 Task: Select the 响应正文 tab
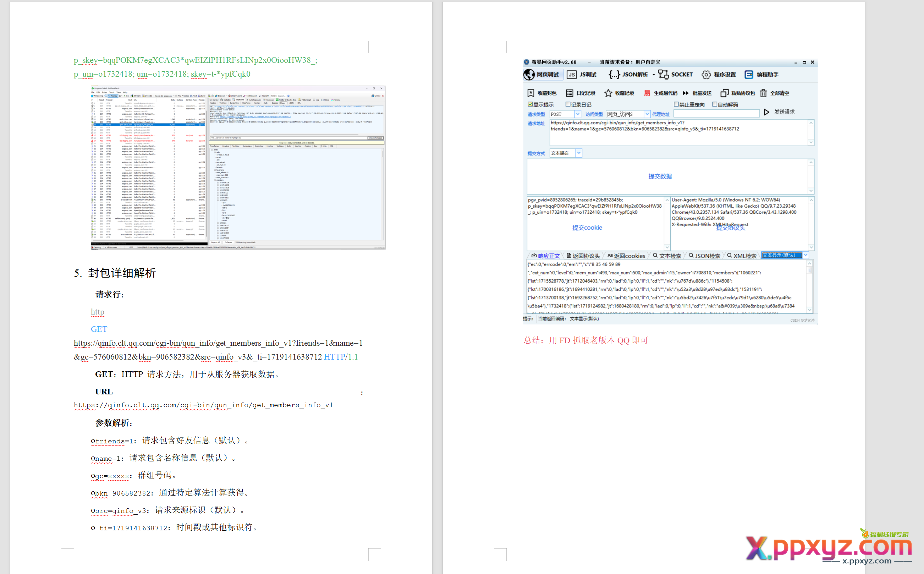pyautogui.click(x=546, y=256)
